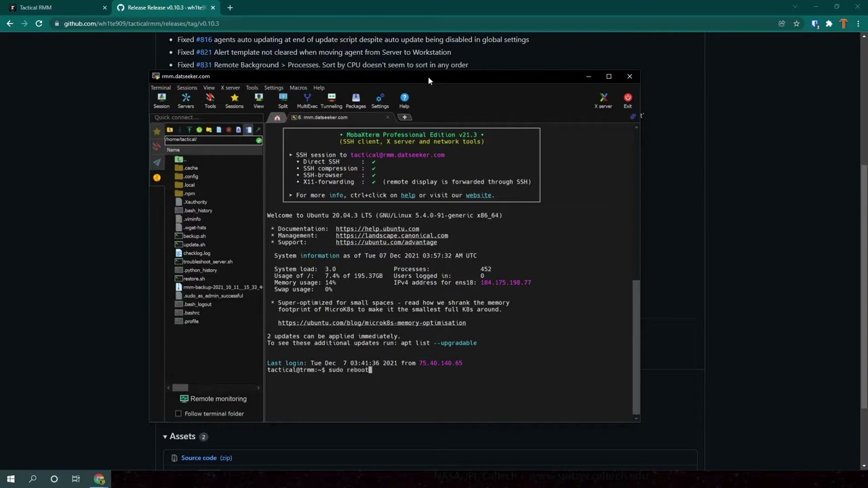The width and height of the screenshot is (868, 488).
Task: Open issue #821 link on GitHub page
Action: (x=203, y=52)
